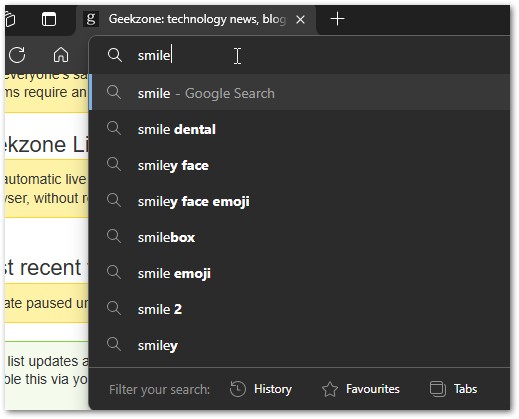Pick the 'smiley face' suggestion
The width and height of the screenshot is (519, 419).
point(300,165)
